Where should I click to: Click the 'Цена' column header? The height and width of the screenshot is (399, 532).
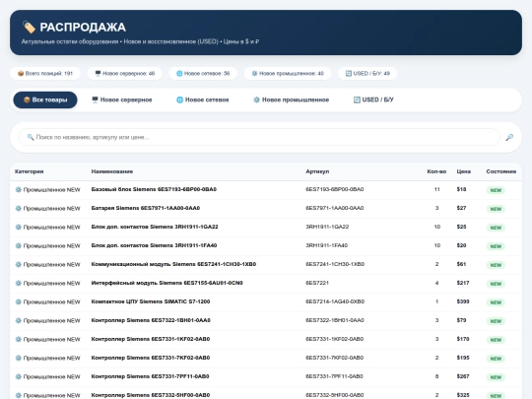(463, 171)
